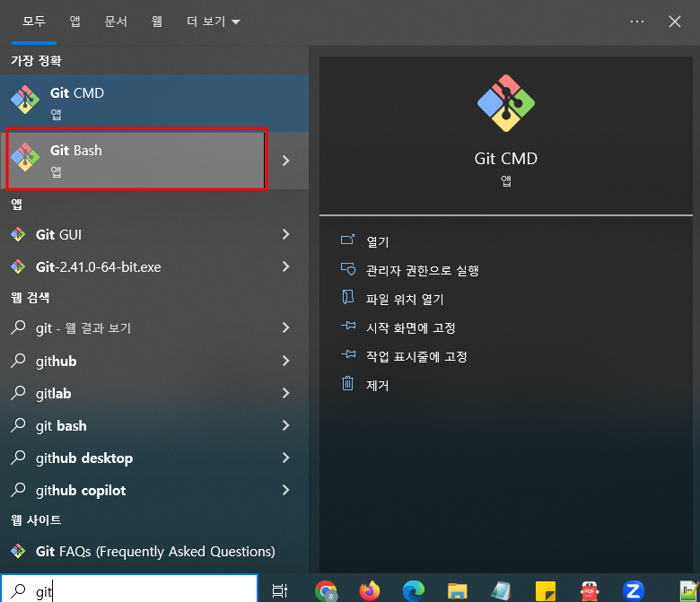
Task: Click the pin icon beside 작업 표시줄에 고정
Action: click(348, 354)
